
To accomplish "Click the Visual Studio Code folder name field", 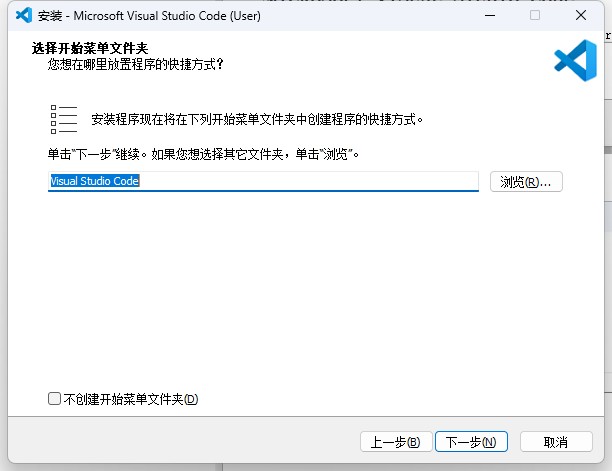I will [263, 181].
